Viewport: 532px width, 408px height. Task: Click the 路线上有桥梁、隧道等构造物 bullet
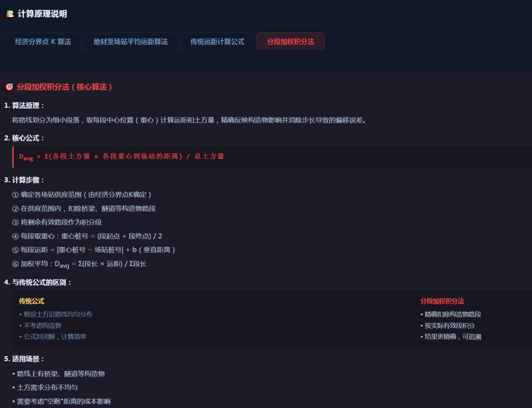pyautogui.click(x=58, y=374)
